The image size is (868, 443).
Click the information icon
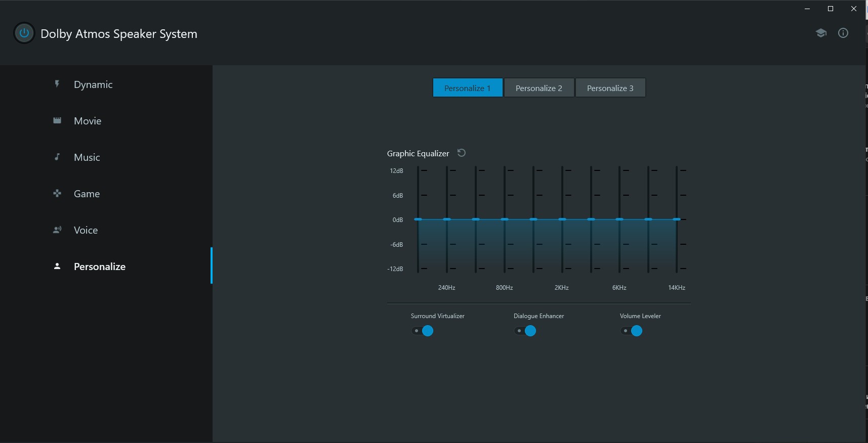[843, 33]
